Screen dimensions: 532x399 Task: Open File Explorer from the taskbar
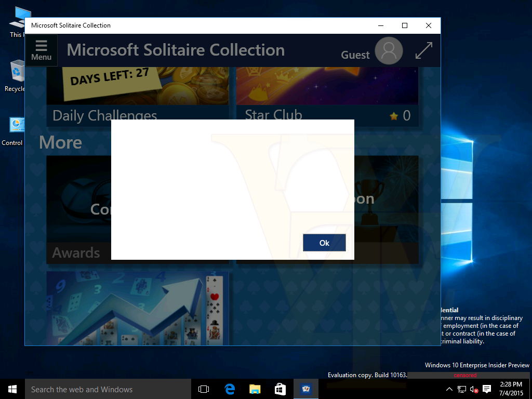[x=255, y=389]
